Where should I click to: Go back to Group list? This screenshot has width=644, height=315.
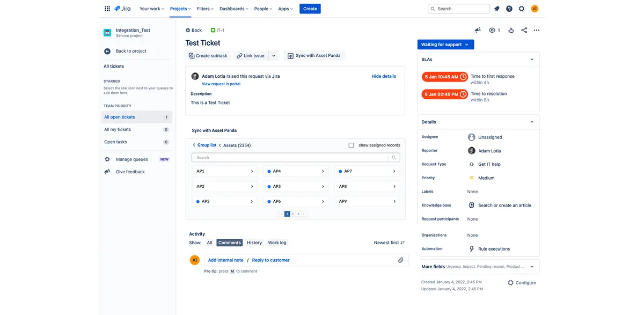click(207, 145)
